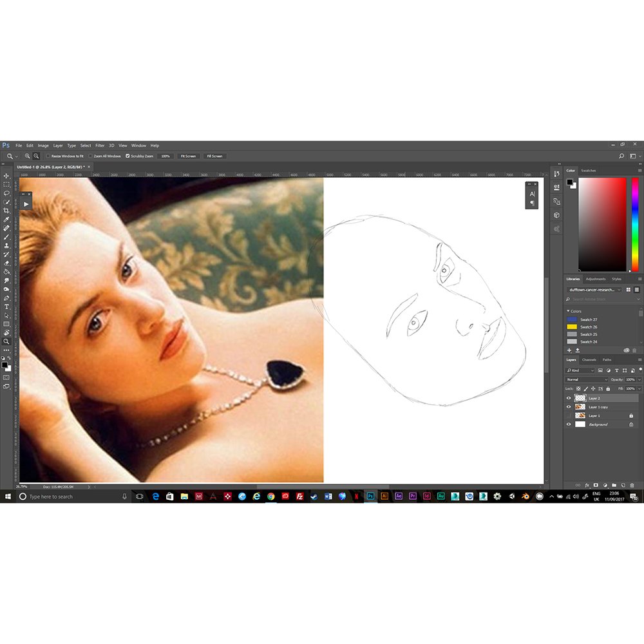This screenshot has width=644, height=644.
Task: Open the Fill slider dropdown arrow
Action: (x=639, y=388)
